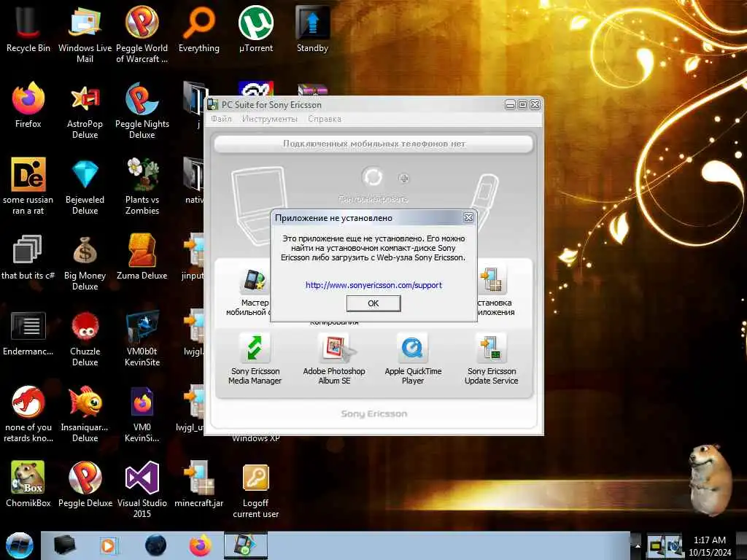This screenshot has width=747, height=560.
Task: Click the media player taskbar icon
Action: (109, 545)
